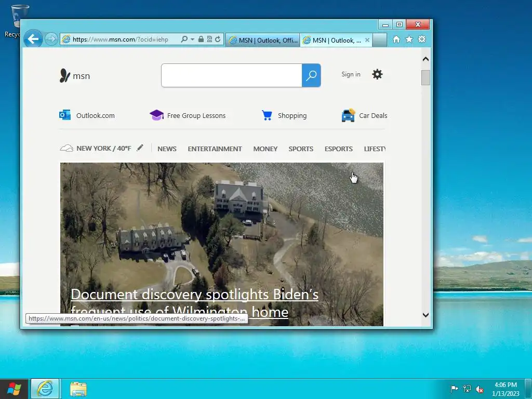Open Internet Explorer Tools gear menu
Viewport: 532px width, 399px height.
(x=422, y=39)
